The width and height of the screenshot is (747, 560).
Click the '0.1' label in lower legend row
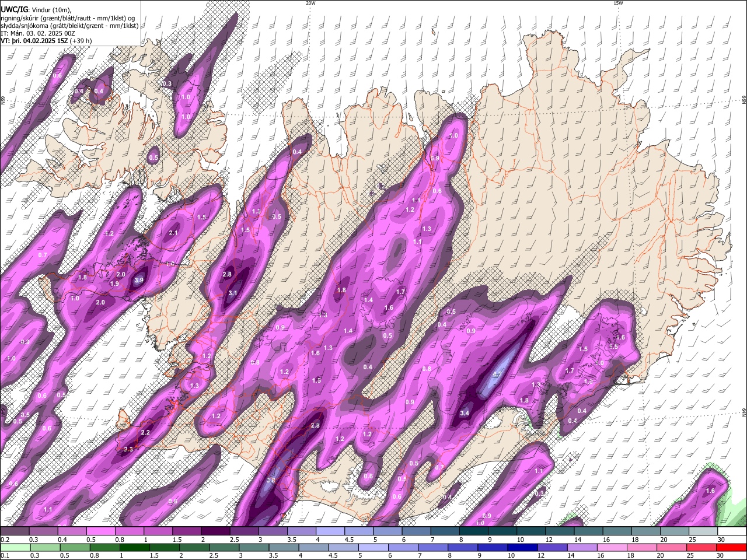(4, 555)
